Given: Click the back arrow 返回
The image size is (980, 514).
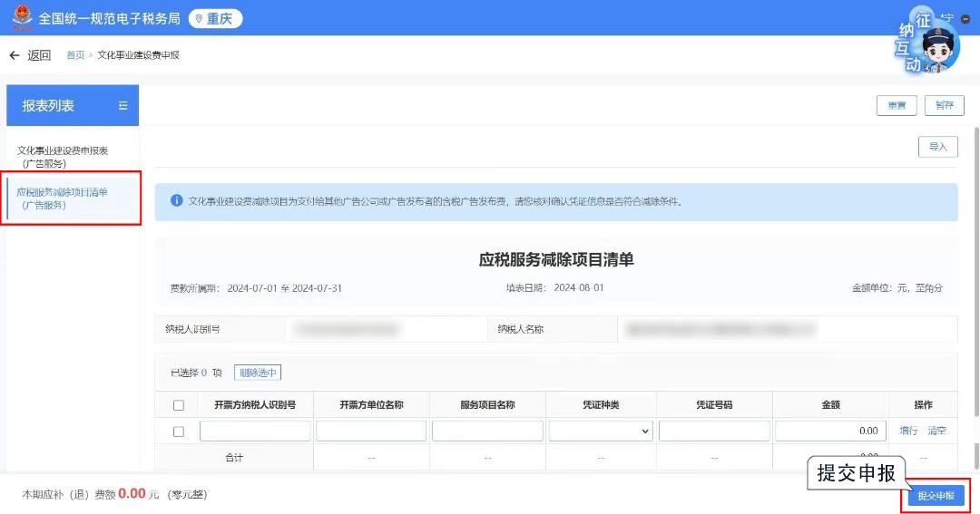Looking at the screenshot, I should [30, 55].
